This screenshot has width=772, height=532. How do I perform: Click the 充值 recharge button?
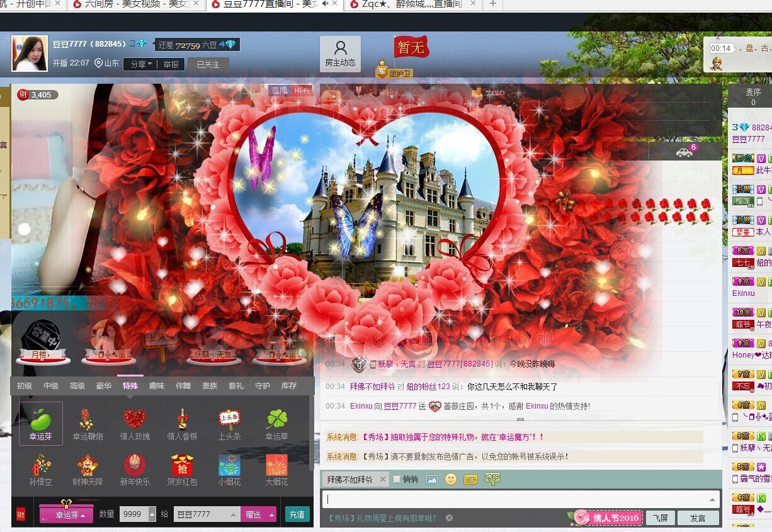[x=297, y=514]
